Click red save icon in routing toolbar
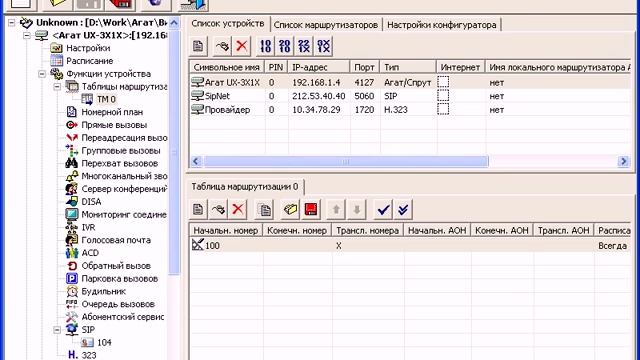 coord(311,209)
